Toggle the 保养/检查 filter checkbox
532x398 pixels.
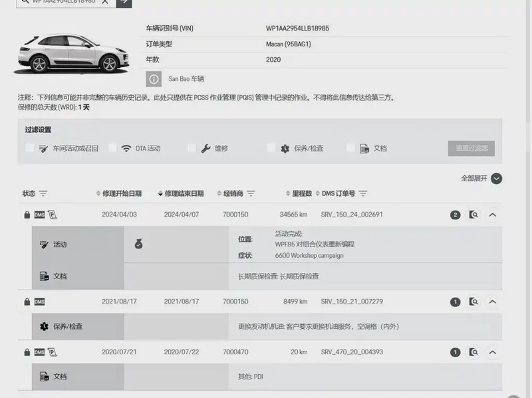pyautogui.click(x=271, y=148)
